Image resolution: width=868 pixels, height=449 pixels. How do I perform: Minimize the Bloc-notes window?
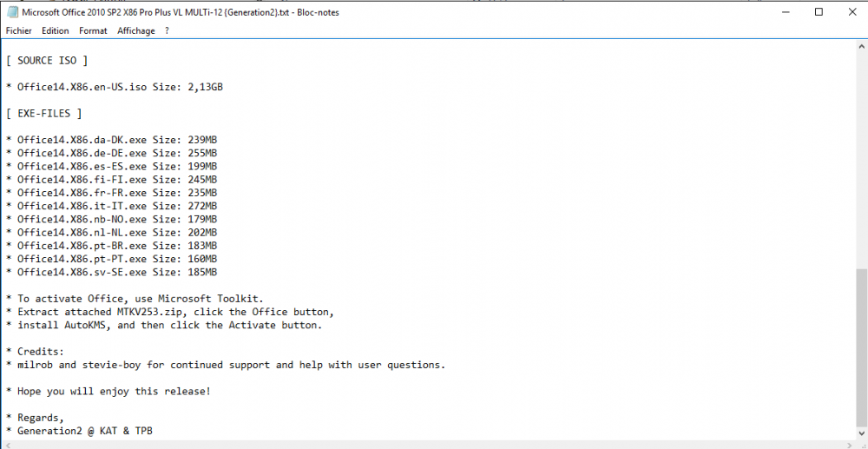click(x=779, y=12)
